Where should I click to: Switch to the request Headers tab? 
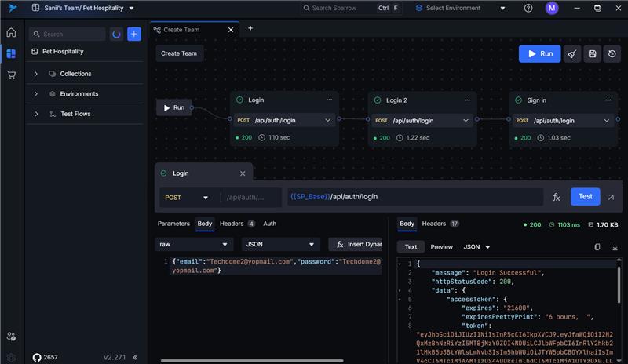click(237, 224)
